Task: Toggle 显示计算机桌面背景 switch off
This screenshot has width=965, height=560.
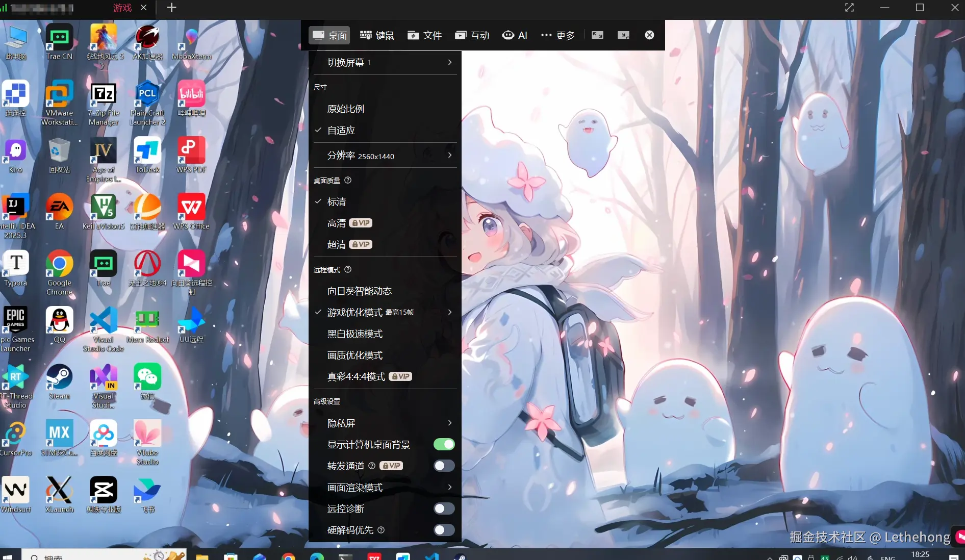Action: (x=444, y=444)
